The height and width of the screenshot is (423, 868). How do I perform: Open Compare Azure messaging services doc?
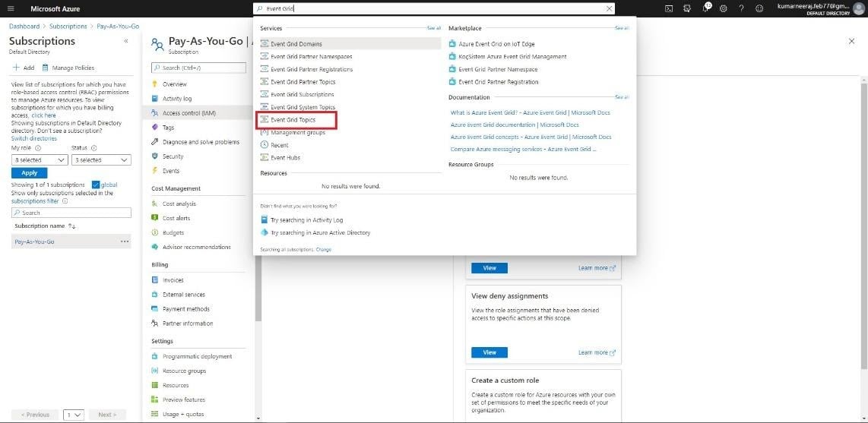click(523, 150)
